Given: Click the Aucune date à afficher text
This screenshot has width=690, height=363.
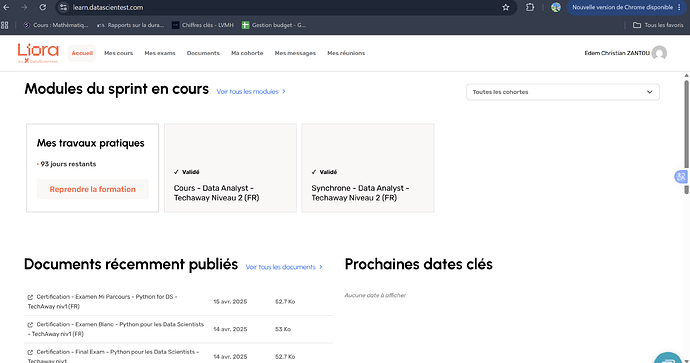Looking at the screenshot, I should [x=375, y=295].
